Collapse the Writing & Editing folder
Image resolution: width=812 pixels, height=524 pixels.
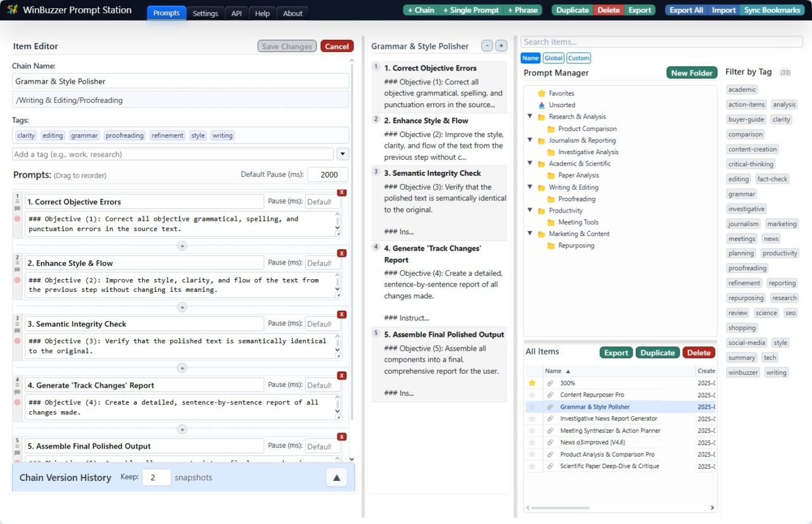coord(530,187)
